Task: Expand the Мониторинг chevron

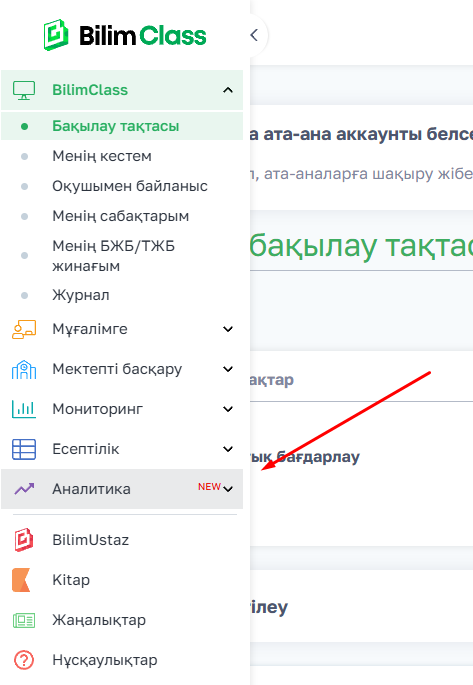Action: (228, 409)
